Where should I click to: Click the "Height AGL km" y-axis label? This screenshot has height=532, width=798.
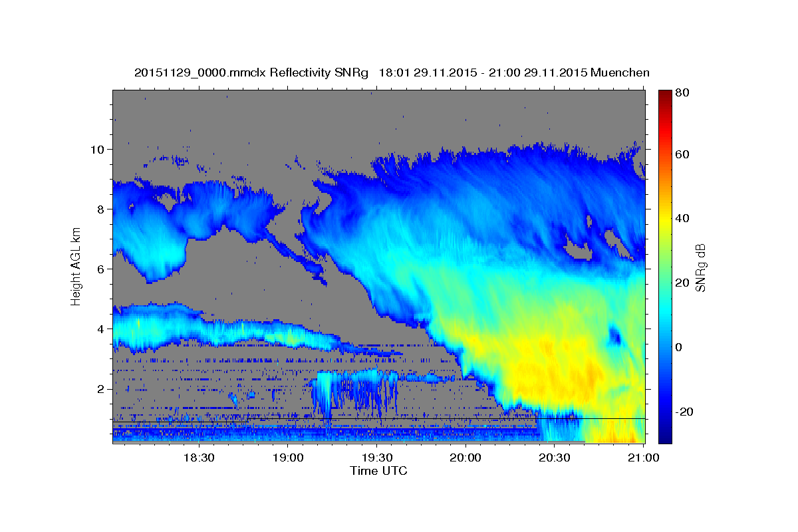coord(76,267)
